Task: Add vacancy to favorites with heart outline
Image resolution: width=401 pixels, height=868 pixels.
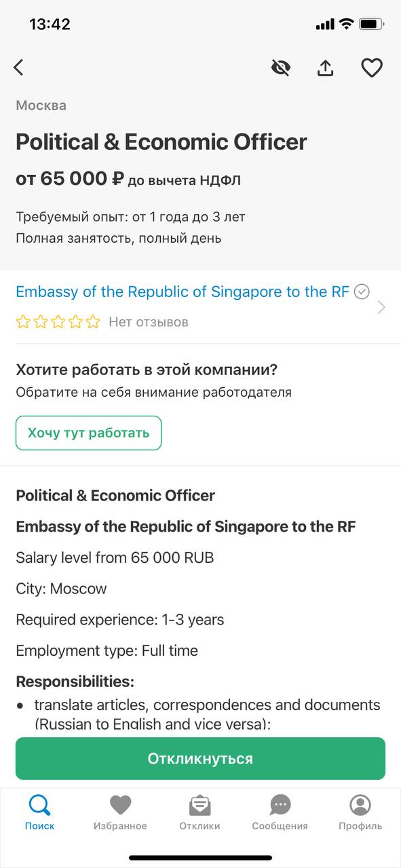Action: point(371,68)
